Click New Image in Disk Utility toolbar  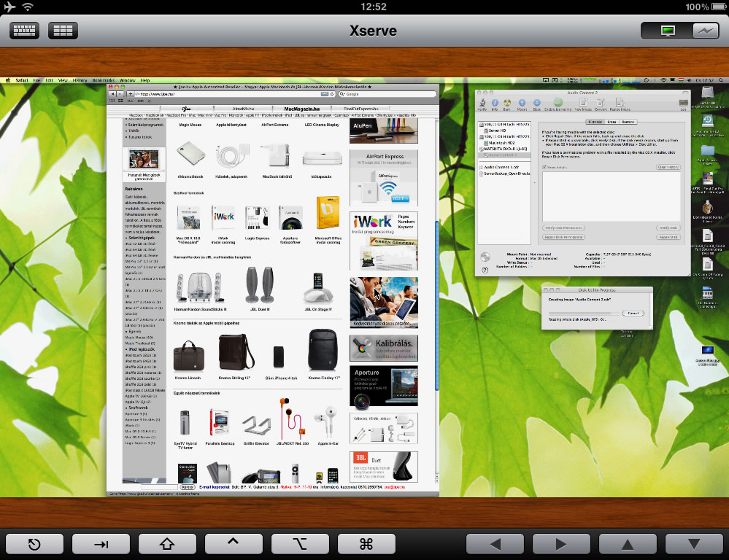[x=583, y=104]
